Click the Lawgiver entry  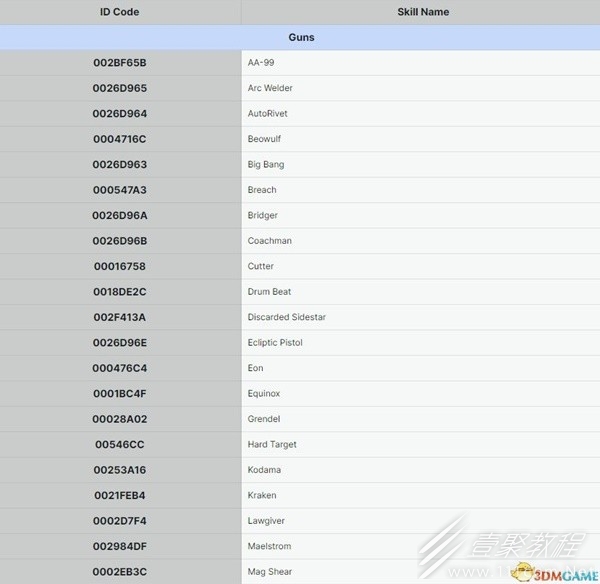[x=266, y=521]
